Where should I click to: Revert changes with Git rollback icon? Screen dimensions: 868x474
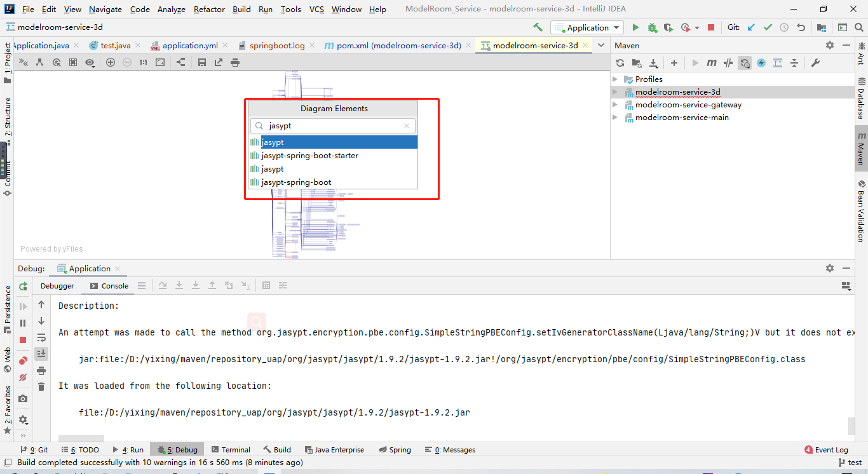(x=801, y=27)
